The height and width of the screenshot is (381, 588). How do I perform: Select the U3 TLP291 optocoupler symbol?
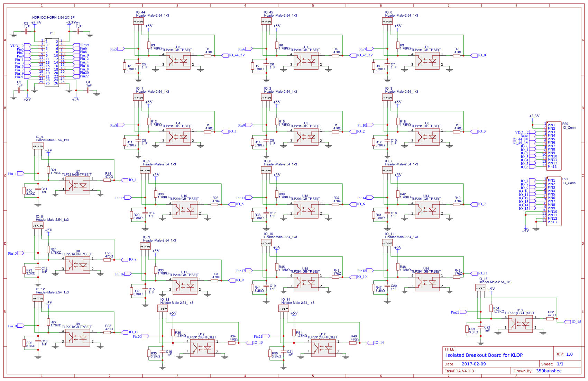178,61
